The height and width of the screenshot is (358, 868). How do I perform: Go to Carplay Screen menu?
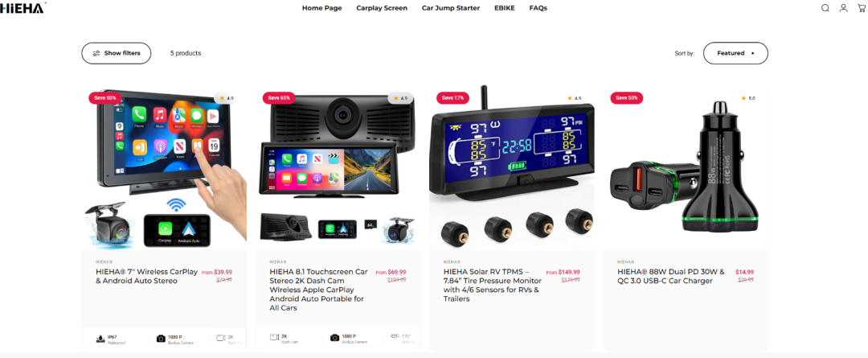click(382, 8)
